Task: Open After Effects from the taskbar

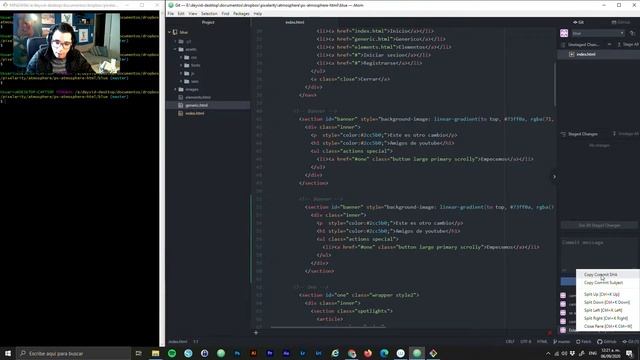Action: coord(286,353)
